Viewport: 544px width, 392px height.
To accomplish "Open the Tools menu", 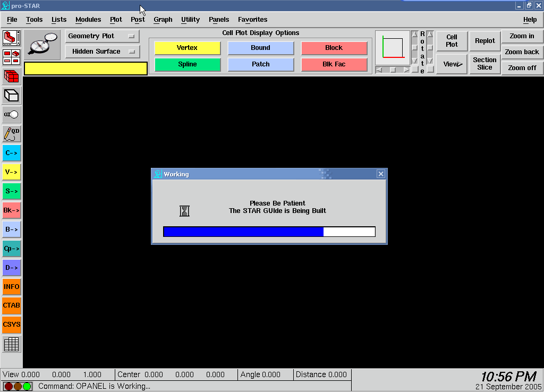I will coord(34,20).
